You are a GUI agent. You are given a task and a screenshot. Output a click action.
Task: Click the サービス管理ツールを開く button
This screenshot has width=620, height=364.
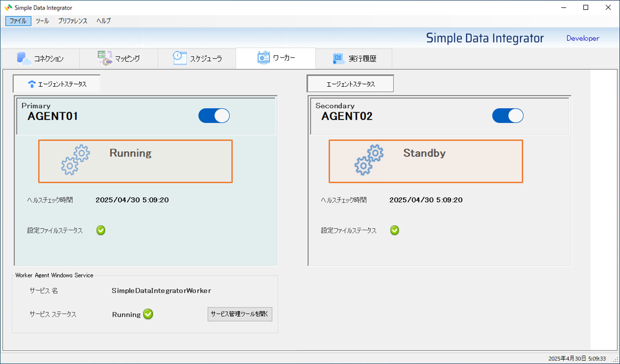tap(240, 314)
